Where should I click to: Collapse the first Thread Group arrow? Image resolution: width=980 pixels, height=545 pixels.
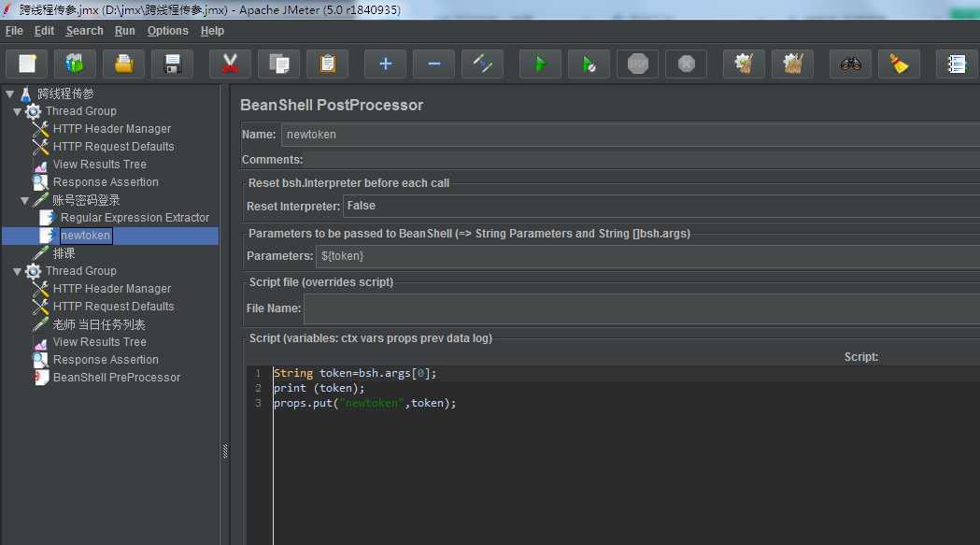click(x=18, y=111)
